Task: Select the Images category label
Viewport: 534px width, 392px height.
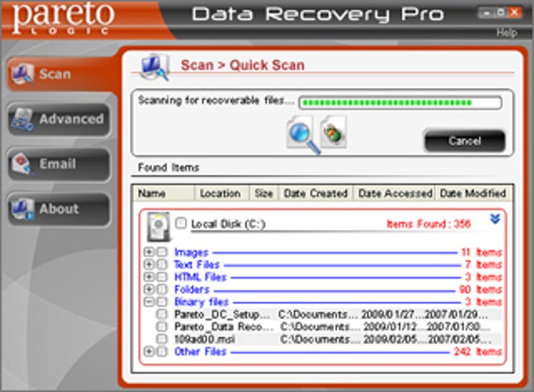Action: point(191,252)
